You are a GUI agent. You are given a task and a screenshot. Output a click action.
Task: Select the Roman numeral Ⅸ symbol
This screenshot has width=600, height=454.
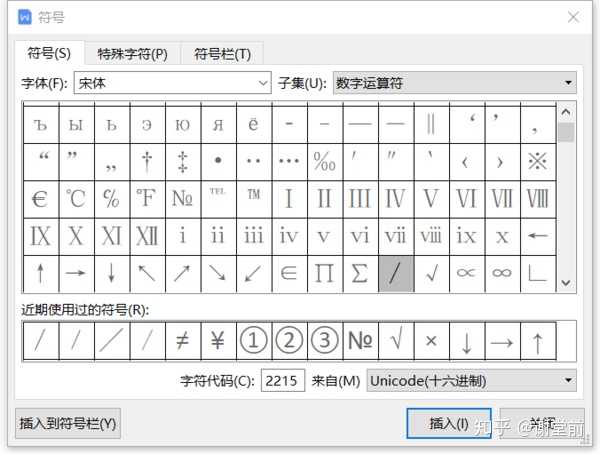point(41,236)
